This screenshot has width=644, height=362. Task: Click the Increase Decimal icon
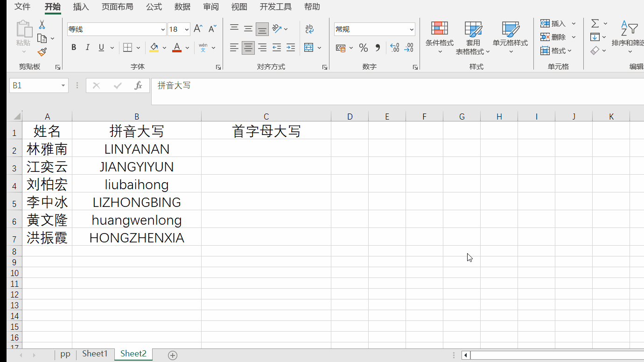(395, 48)
